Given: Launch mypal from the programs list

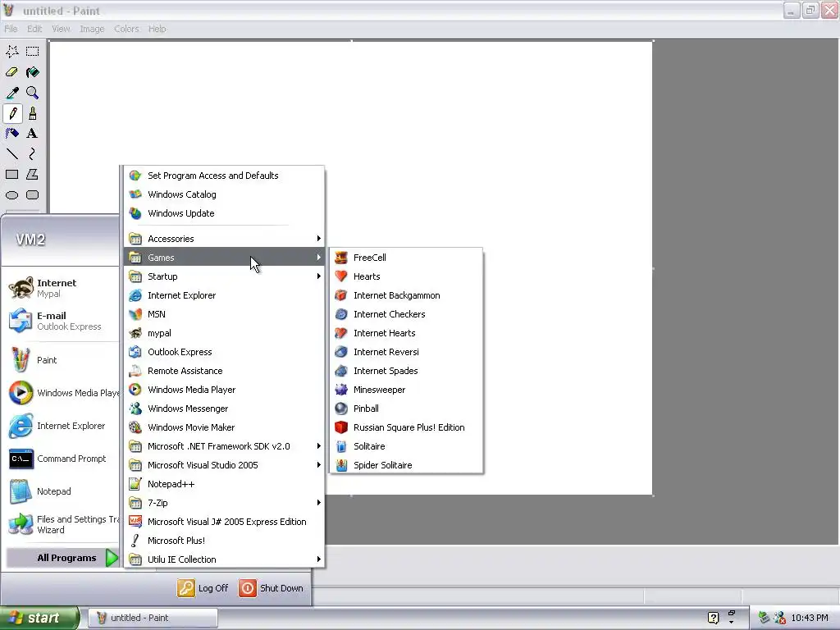Looking at the screenshot, I should (224, 333).
